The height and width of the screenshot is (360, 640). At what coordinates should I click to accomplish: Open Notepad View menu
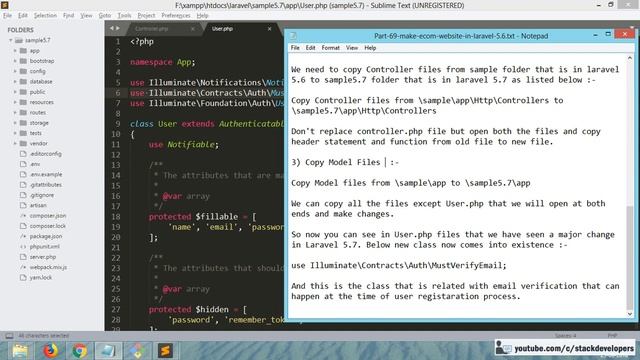(352, 48)
